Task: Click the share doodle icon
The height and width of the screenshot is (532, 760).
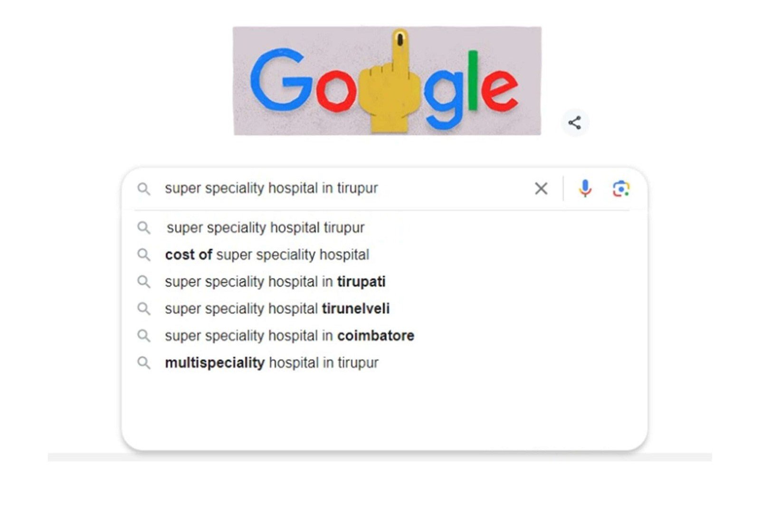Action: coord(575,123)
